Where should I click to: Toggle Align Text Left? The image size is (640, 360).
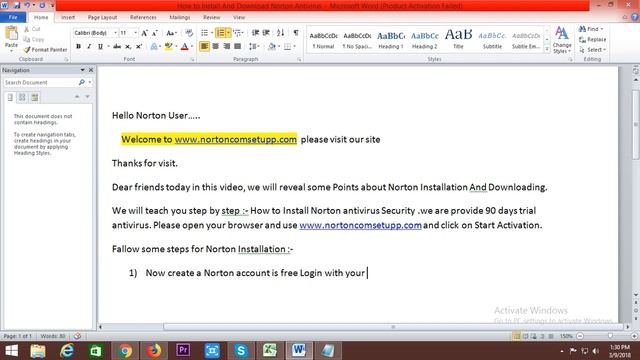coord(204,47)
